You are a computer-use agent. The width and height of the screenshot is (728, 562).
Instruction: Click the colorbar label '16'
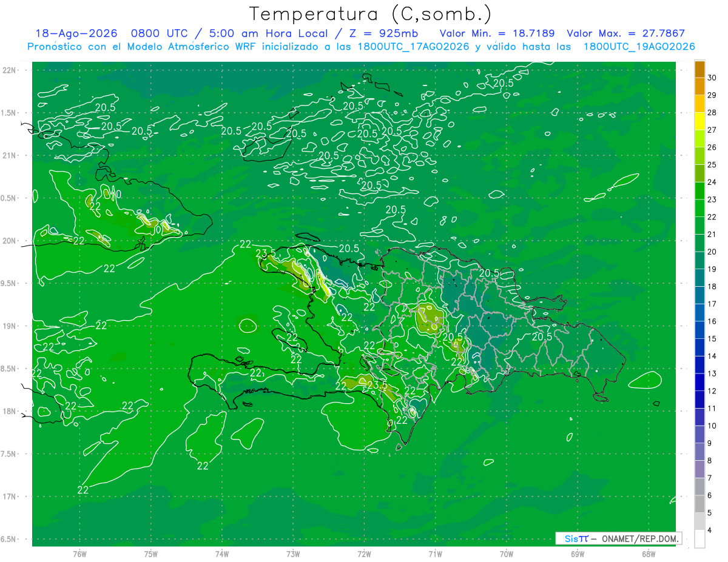pos(712,321)
